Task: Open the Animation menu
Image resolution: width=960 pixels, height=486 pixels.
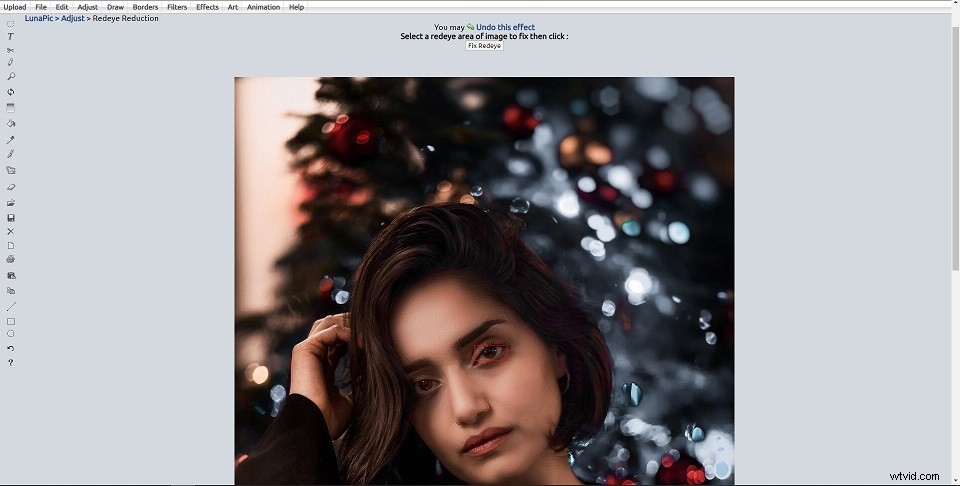Action: click(263, 7)
